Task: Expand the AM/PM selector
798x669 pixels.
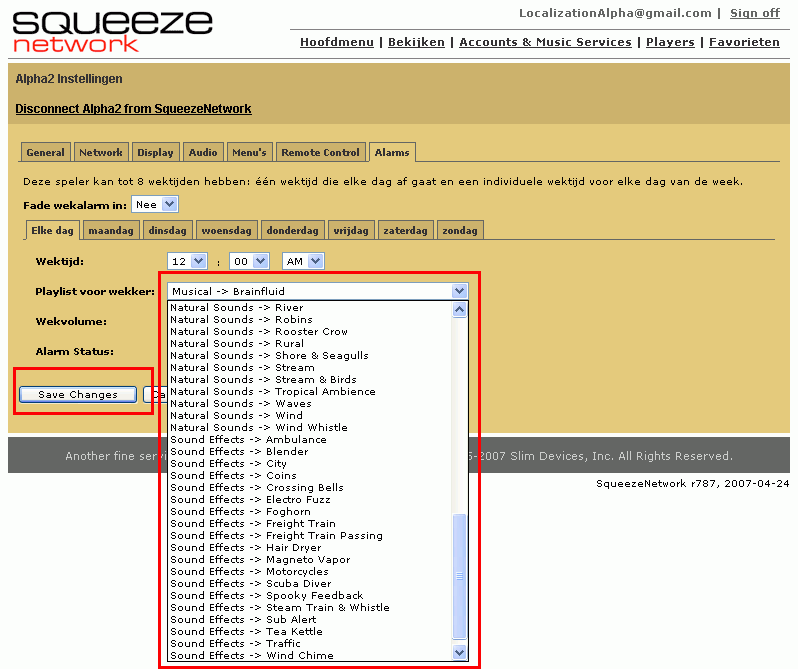Action: (x=303, y=261)
